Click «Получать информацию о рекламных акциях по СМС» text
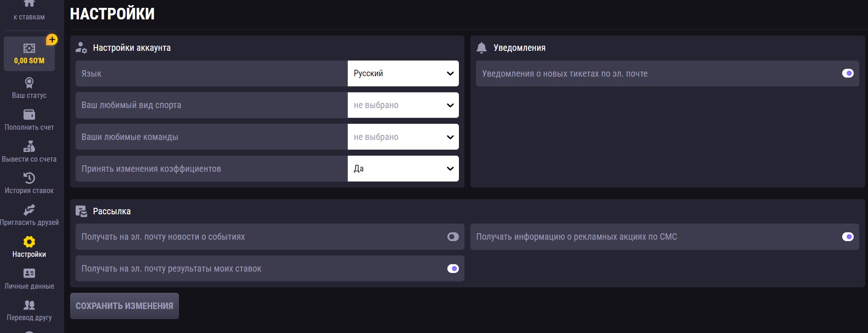Viewport: 868px width, 333px height. [x=577, y=236]
